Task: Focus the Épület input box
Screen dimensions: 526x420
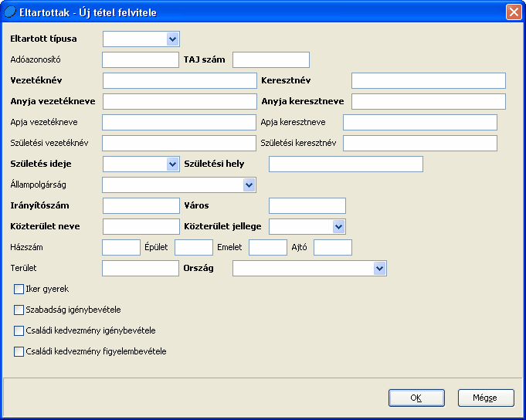Action: (194, 247)
